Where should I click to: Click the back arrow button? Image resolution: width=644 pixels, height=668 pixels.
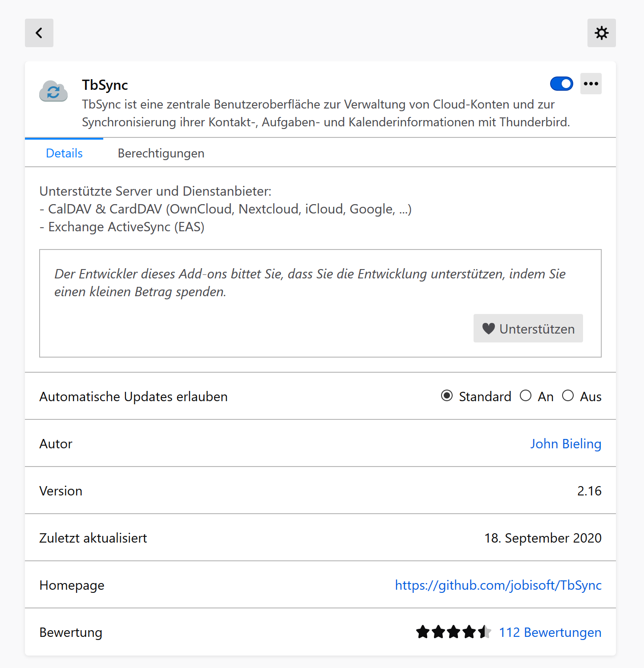coord(39,33)
